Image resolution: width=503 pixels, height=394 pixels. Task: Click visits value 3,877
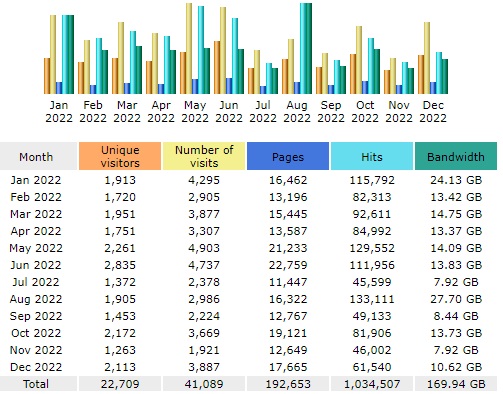(x=204, y=214)
